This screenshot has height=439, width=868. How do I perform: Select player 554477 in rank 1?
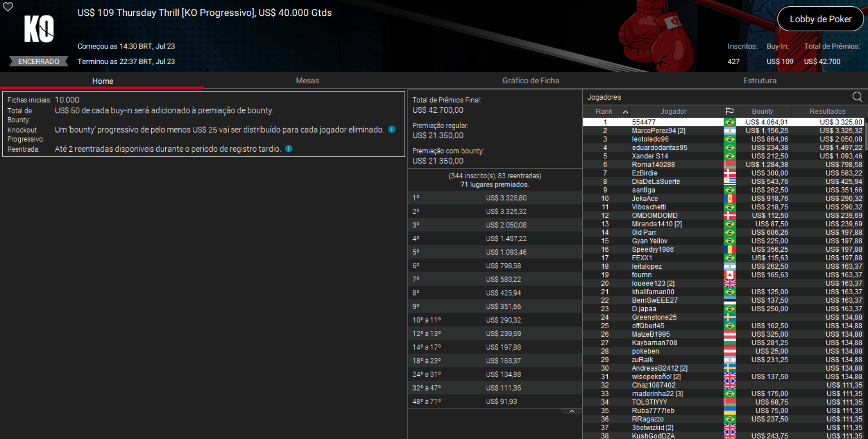pos(723,122)
